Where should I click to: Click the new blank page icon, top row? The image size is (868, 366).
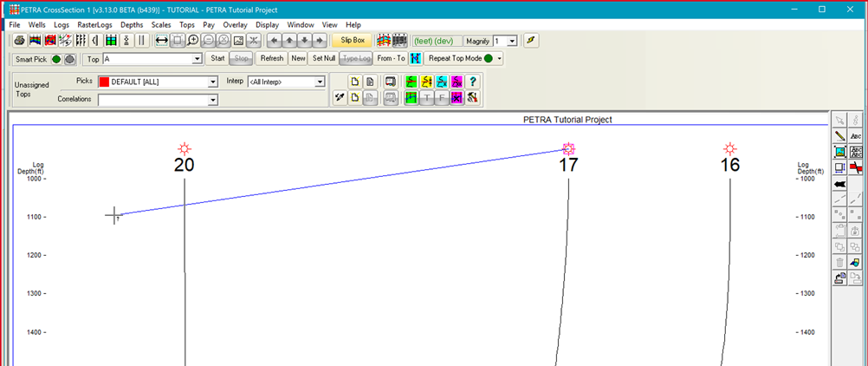click(355, 82)
